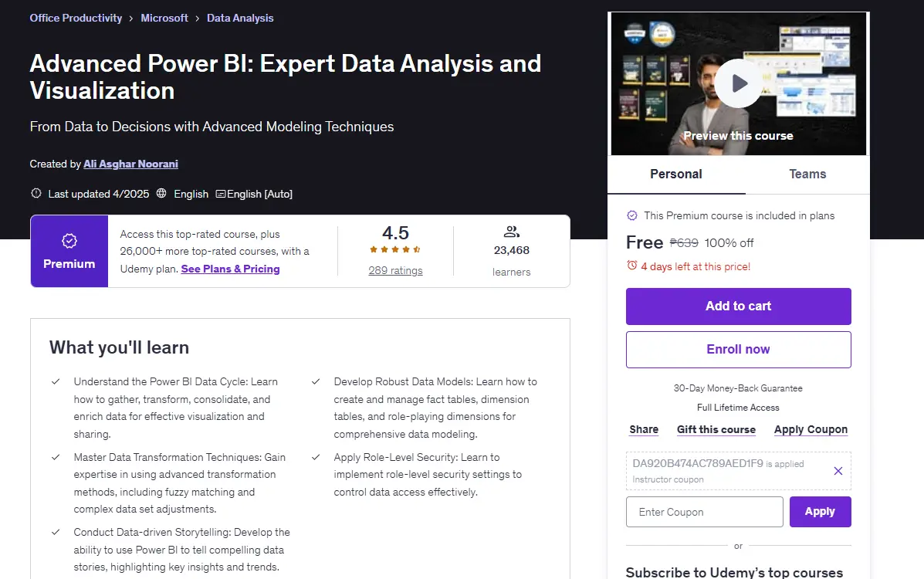Viewport: 924px width, 579px height.
Task: Click Full Lifetime Access text
Action: click(739, 408)
